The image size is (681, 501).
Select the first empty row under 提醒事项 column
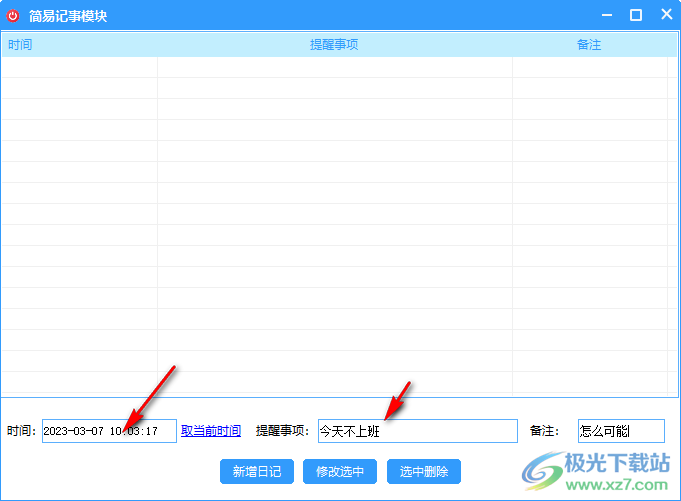pos(334,67)
